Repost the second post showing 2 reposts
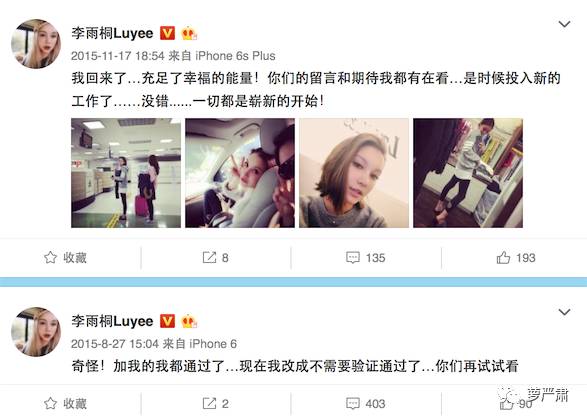This screenshot has height=420, width=587. [x=216, y=404]
